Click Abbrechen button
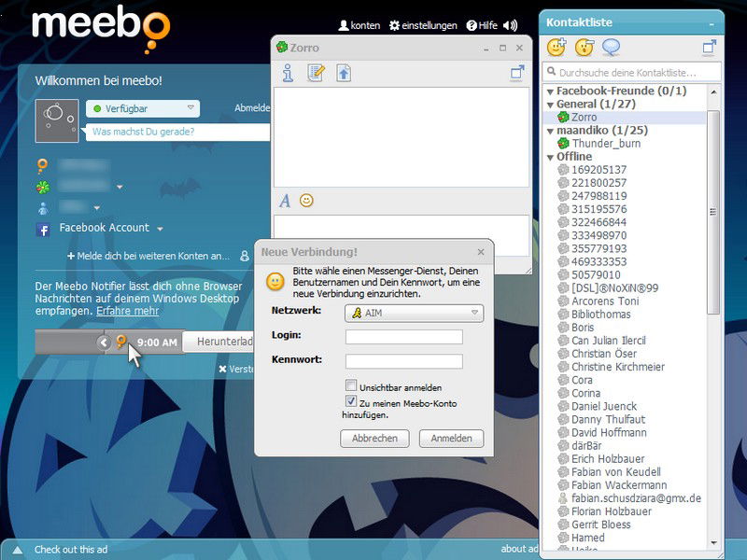This screenshot has height=560, width=747. click(374, 438)
